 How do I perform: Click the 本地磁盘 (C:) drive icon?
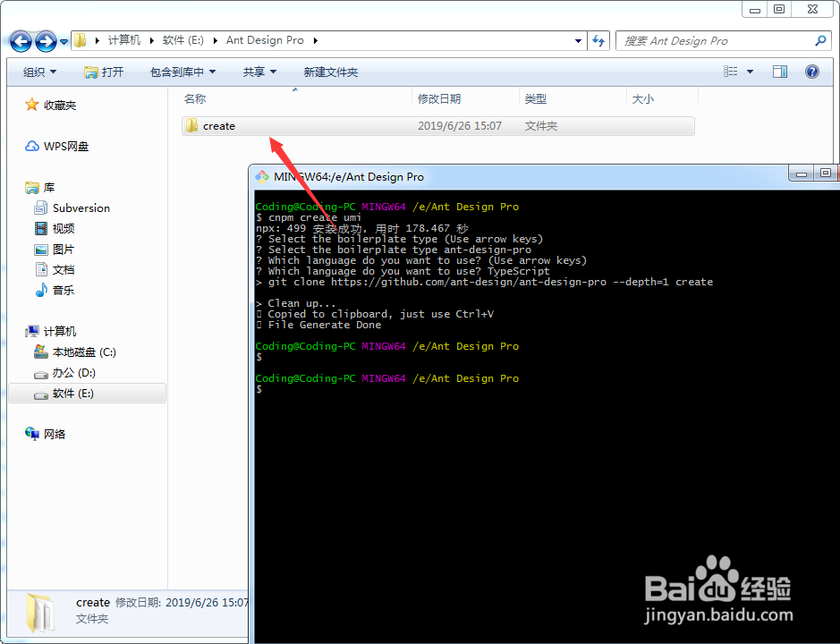click(41, 352)
